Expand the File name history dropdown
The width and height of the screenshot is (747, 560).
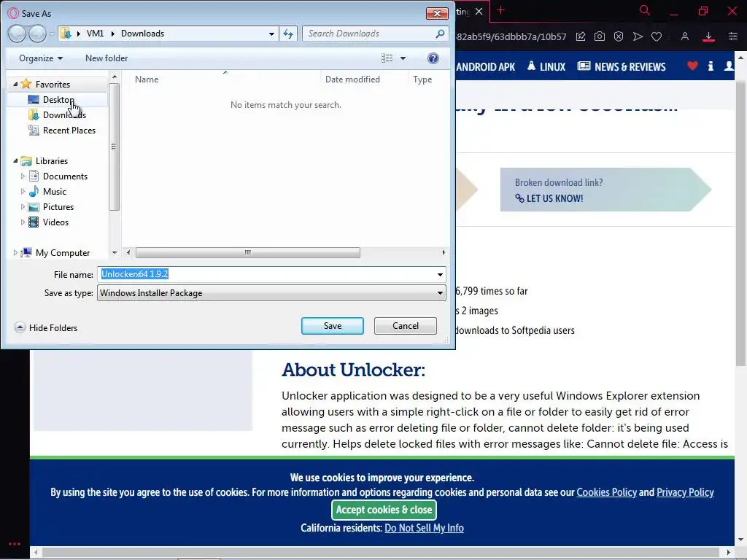point(440,274)
